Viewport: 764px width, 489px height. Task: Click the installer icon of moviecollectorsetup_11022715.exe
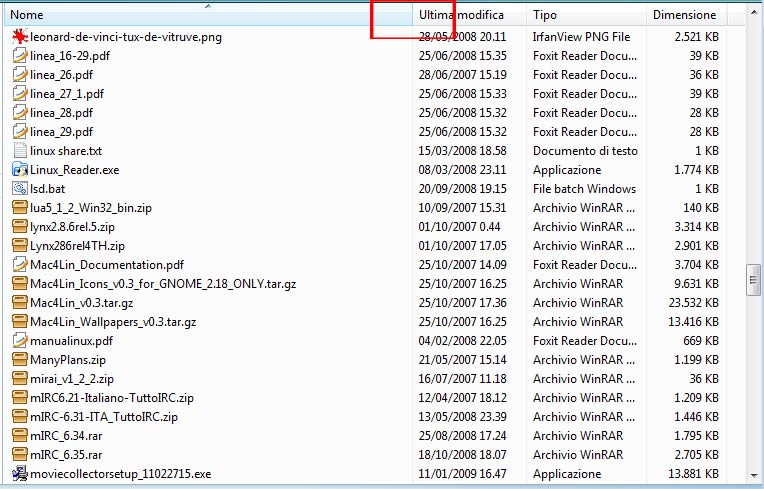click(x=20, y=473)
